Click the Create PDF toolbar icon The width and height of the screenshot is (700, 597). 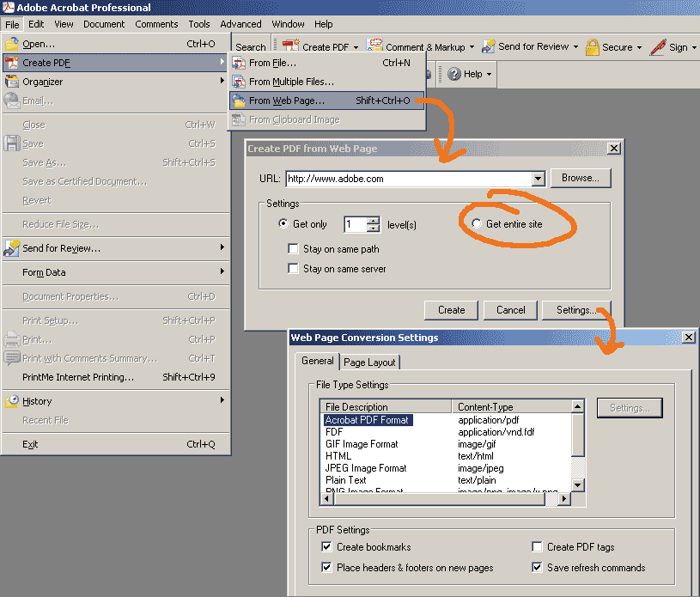click(290, 46)
